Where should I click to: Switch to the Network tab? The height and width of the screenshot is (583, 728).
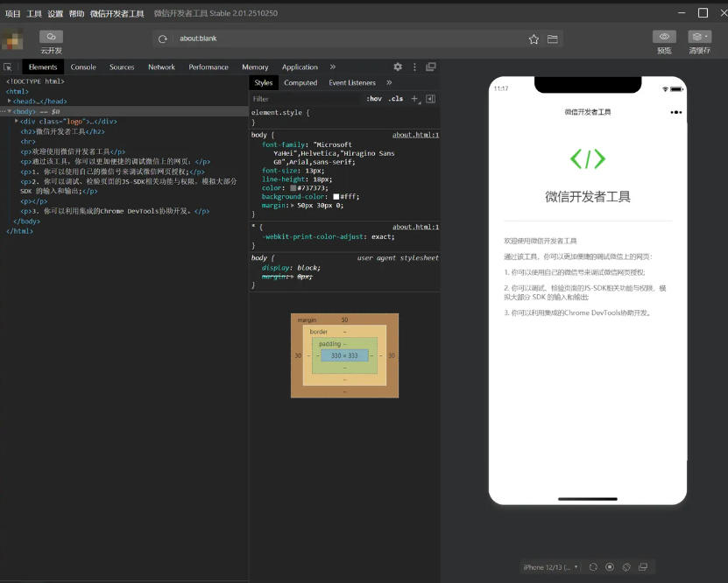[x=161, y=67]
